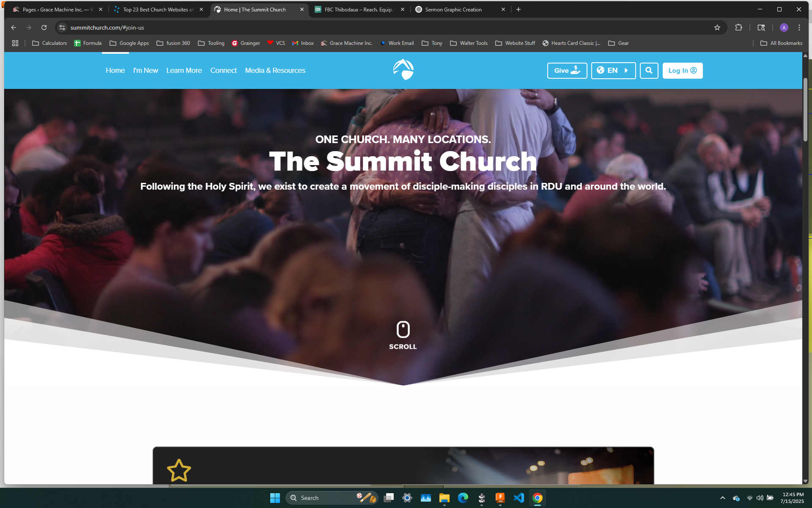This screenshot has height=508, width=812.
Task: View site information icon in address bar
Action: click(62, 28)
